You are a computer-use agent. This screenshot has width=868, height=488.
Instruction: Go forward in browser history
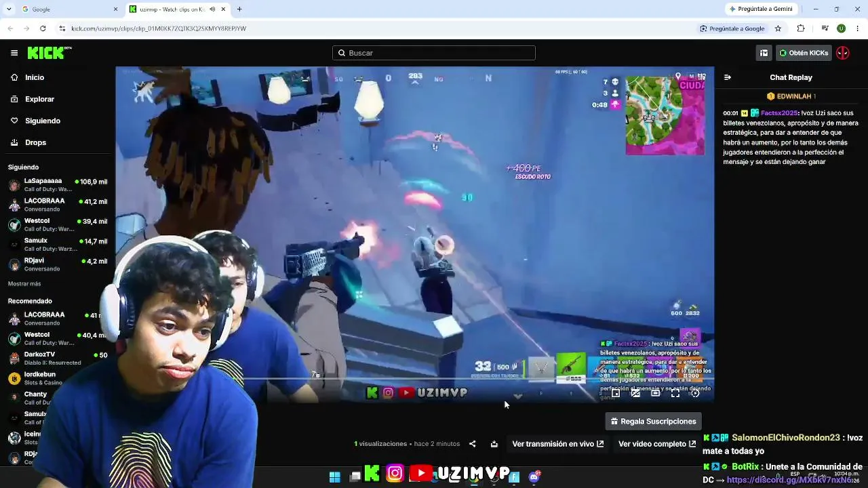coord(26,28)
